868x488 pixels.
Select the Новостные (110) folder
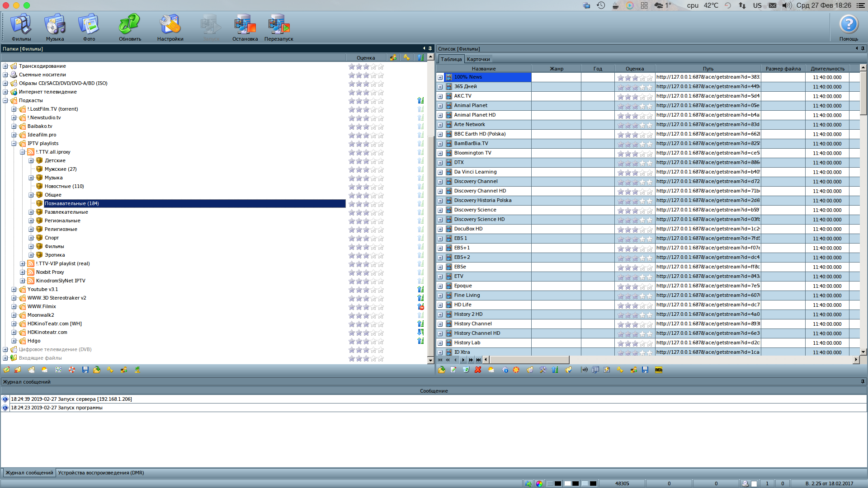pos(64,186)
